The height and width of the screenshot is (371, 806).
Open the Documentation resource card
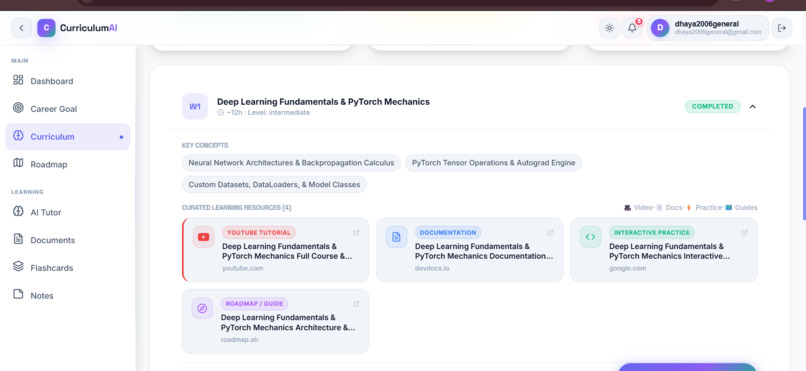470,250
